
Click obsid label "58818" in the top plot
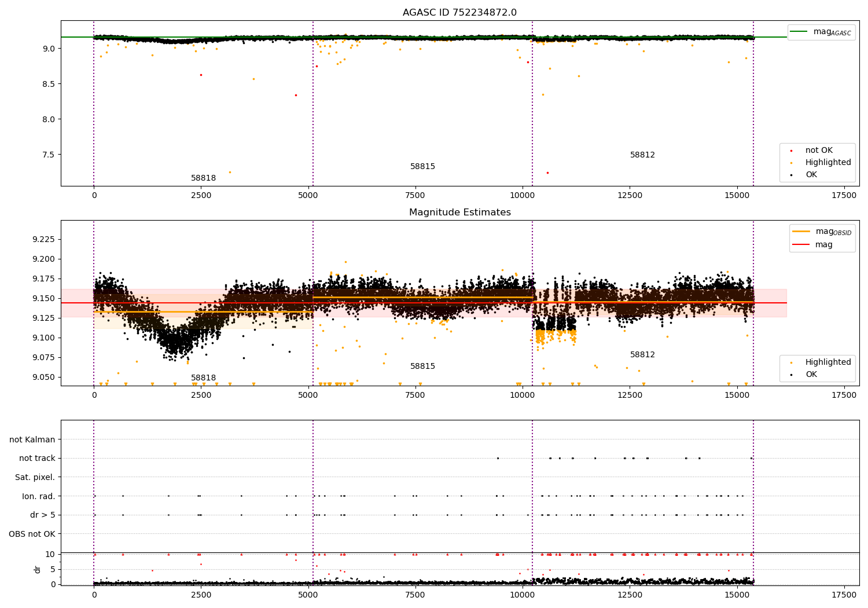[x=203, y=178]
